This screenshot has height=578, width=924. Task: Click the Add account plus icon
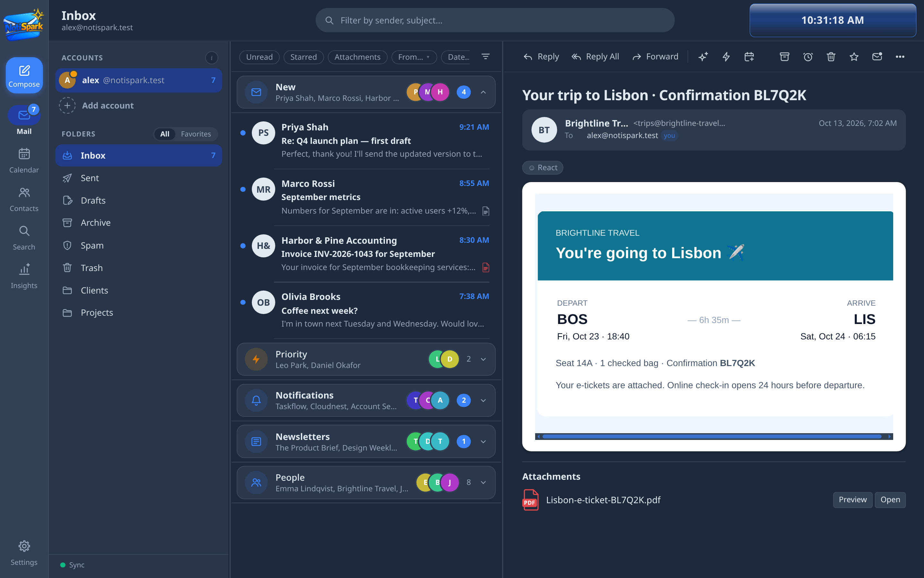67,106
